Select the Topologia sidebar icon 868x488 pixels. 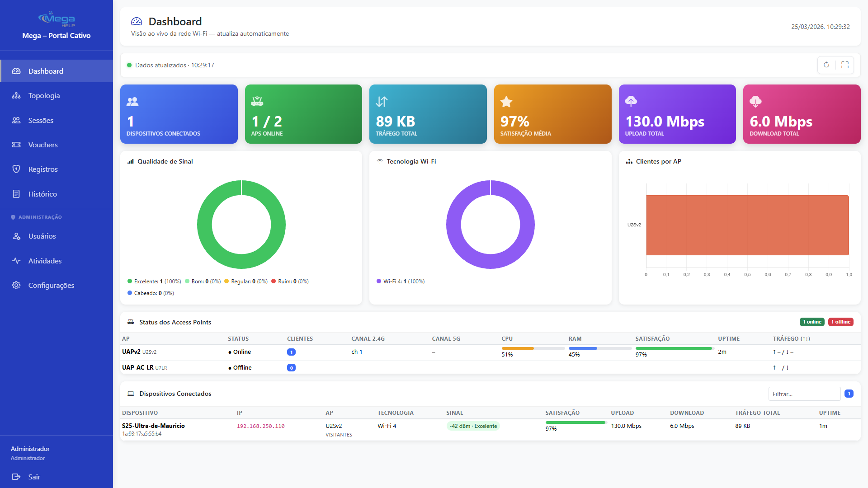16,95
